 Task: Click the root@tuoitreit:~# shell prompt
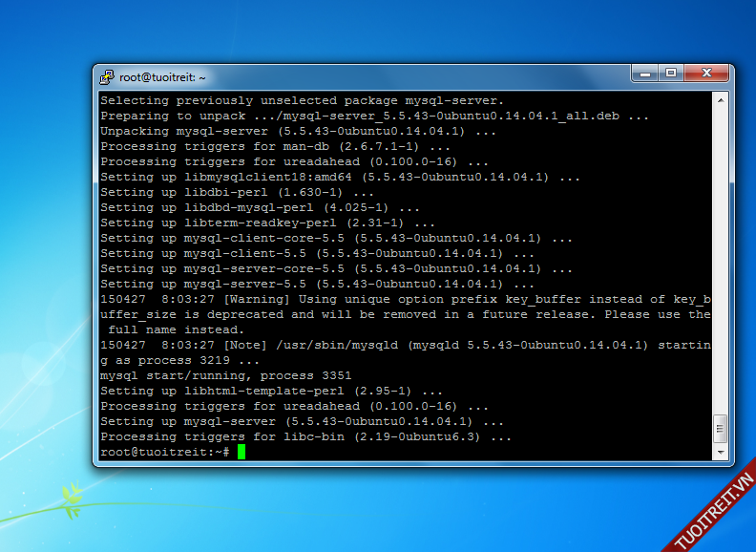164,452
